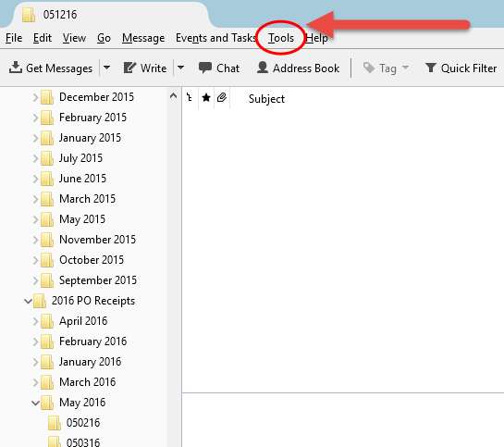Click the thread column icon
Screen dimensions: 504x447
[x=190, y=97]
